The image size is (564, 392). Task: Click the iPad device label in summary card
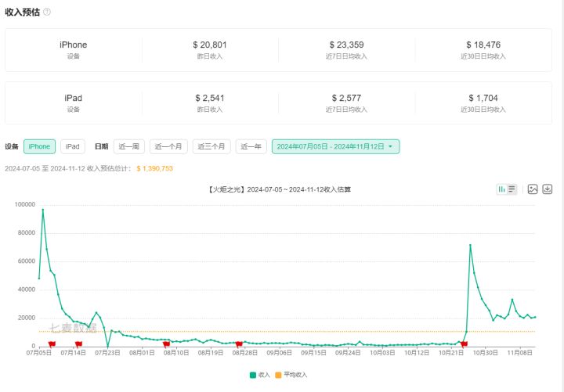(x=74, y=98)
